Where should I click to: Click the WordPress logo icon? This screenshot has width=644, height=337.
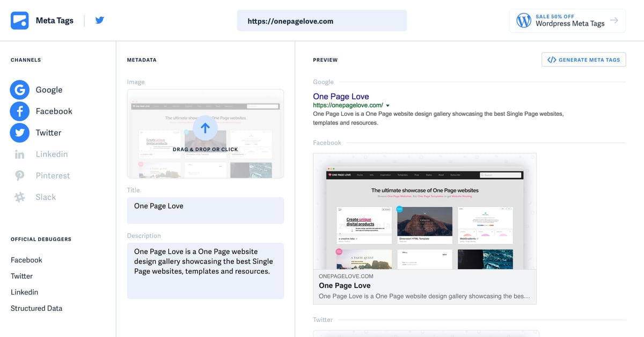pyautogui.click(x=524, y=21)
